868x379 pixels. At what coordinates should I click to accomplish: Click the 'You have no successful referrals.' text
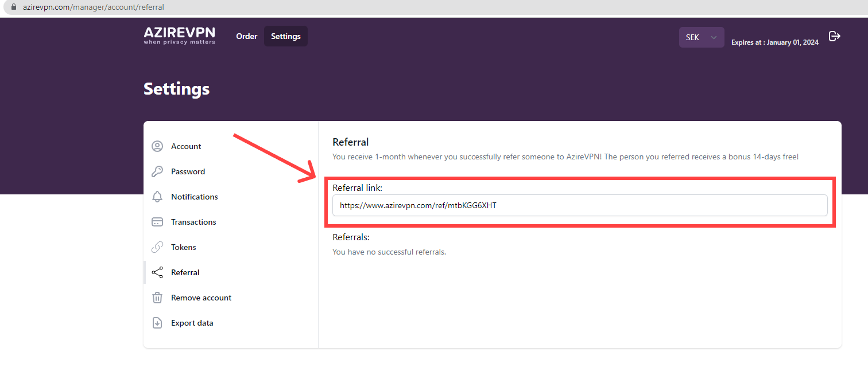coord(389,252)
